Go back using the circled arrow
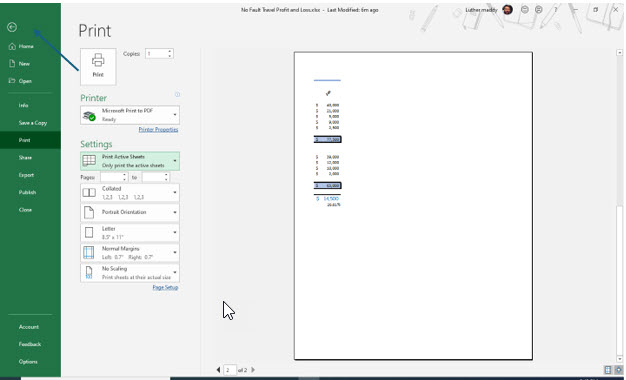Viewport: 626px width, 380px height. click(x=12, y=27)
